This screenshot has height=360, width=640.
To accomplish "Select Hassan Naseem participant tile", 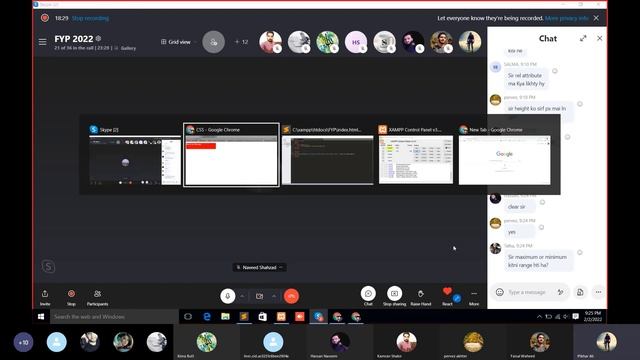I will tap(339, 342).
